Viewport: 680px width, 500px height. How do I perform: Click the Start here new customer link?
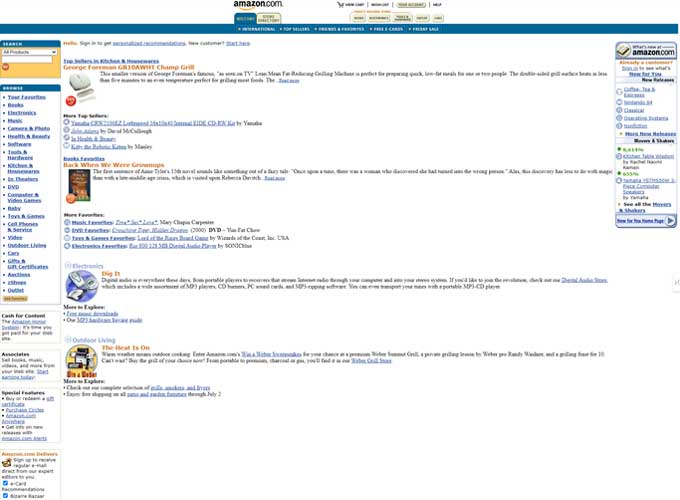[x=238, y=43]
